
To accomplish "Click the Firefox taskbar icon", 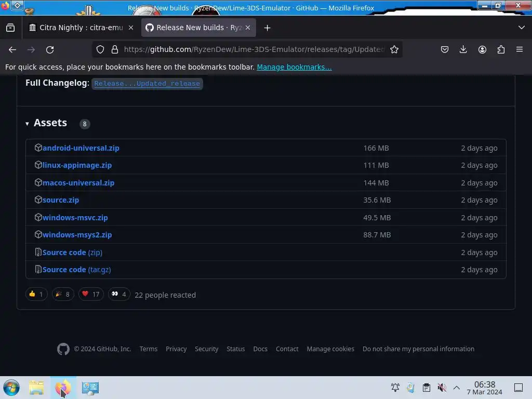I will coord(63,388).
